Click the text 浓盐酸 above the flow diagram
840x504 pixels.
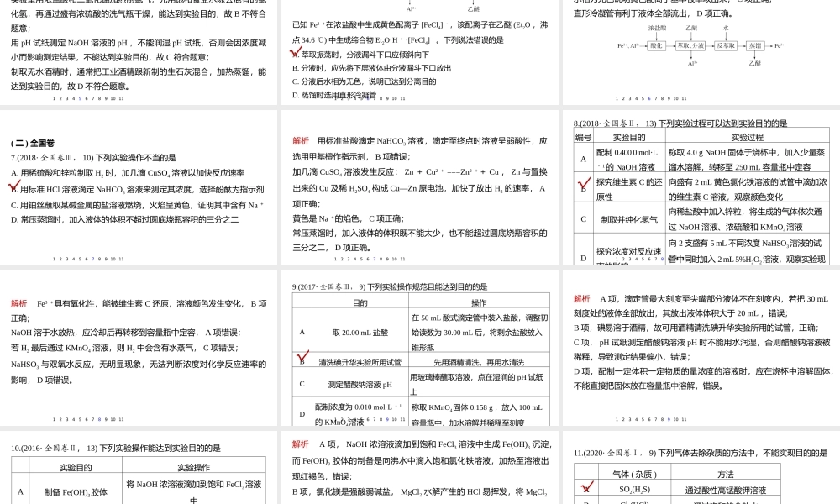[658, 28]
